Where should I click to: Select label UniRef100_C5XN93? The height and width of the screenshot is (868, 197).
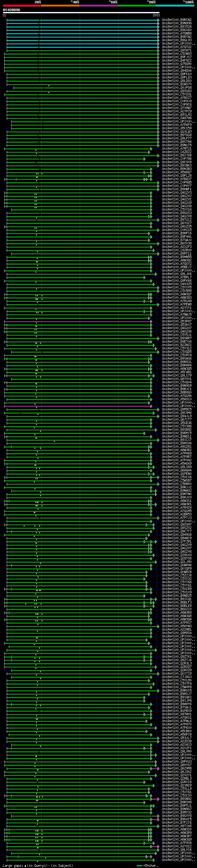pos(177,54)
